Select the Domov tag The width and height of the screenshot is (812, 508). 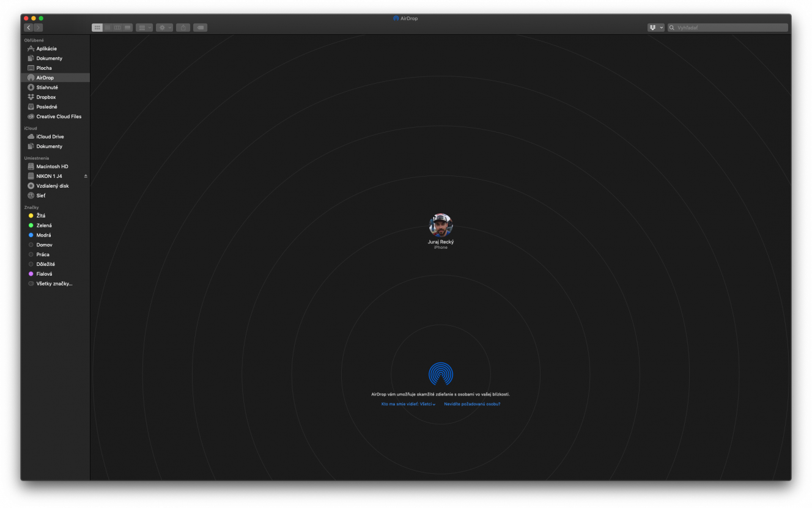[56, 245]
